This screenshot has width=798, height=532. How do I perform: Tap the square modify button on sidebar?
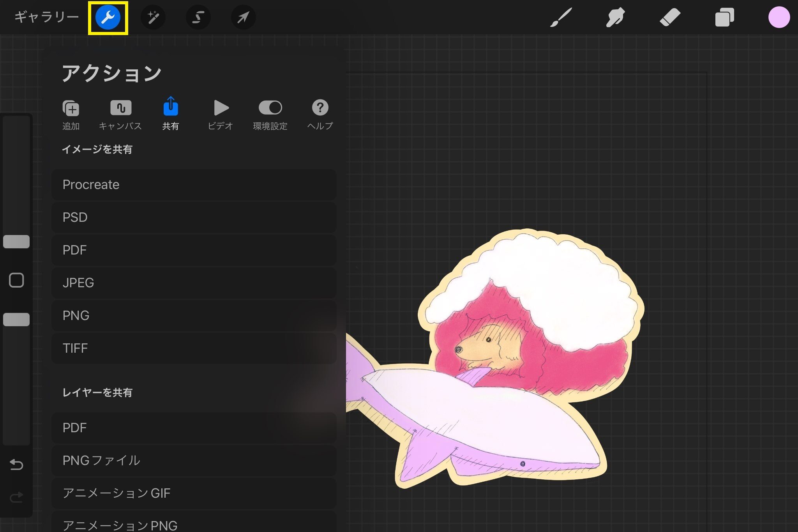point(16,280)
